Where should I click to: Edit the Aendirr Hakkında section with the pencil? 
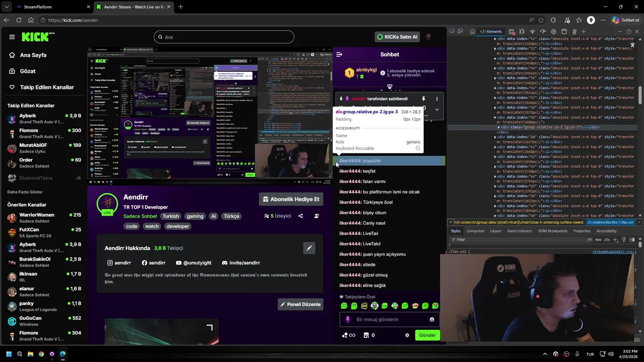309,248
